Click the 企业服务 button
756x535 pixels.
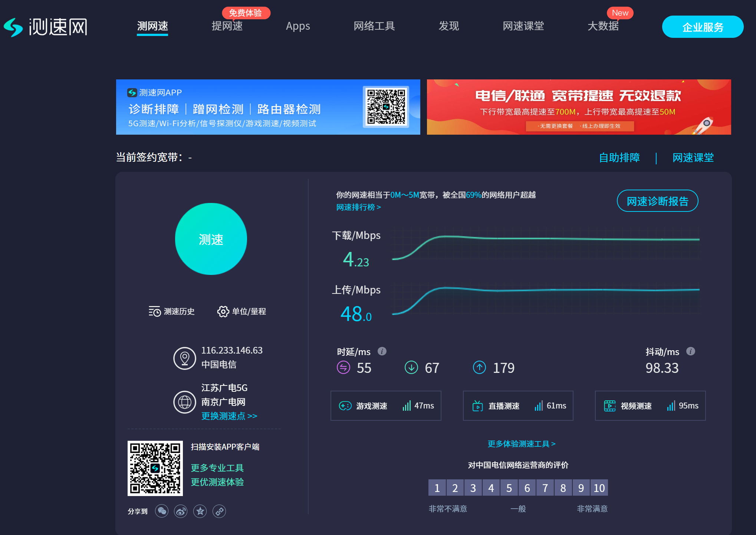tap(703, 27)
